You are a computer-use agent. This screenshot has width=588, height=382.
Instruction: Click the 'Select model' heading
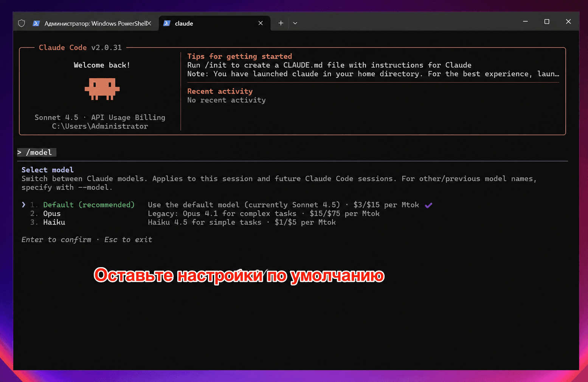tap(48, 170)
